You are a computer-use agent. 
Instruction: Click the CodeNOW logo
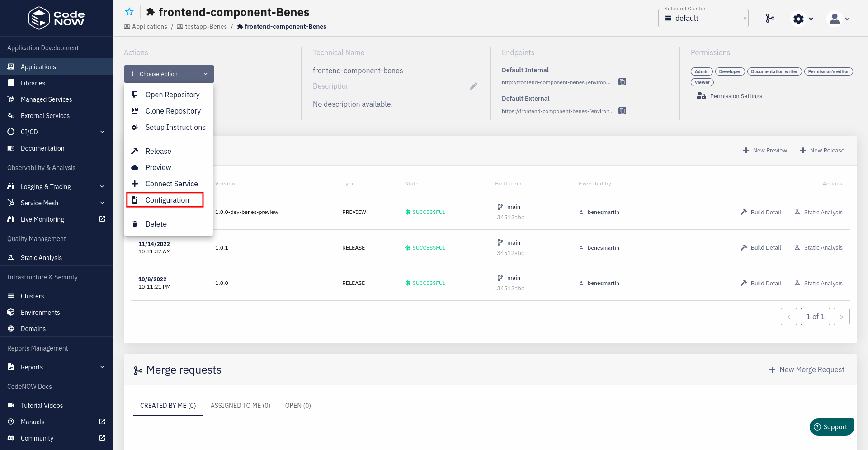(57, 18)
